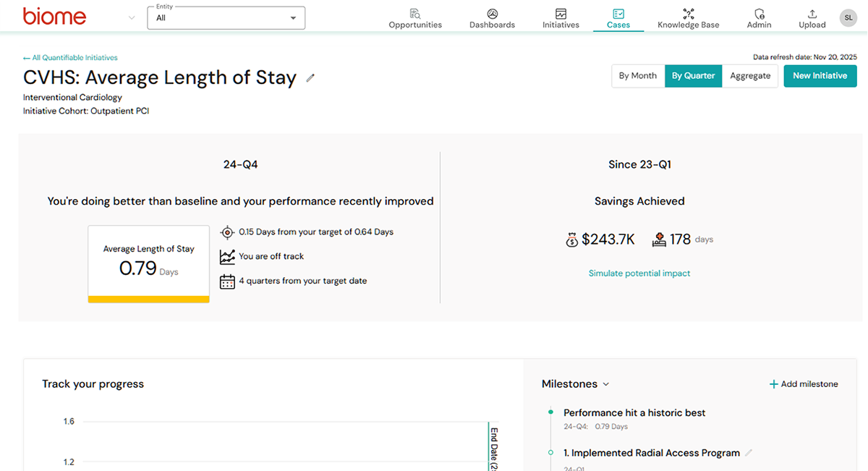Switch view to By Month
This screenshot has height=471, width=868.
click(x=638, y=76)
